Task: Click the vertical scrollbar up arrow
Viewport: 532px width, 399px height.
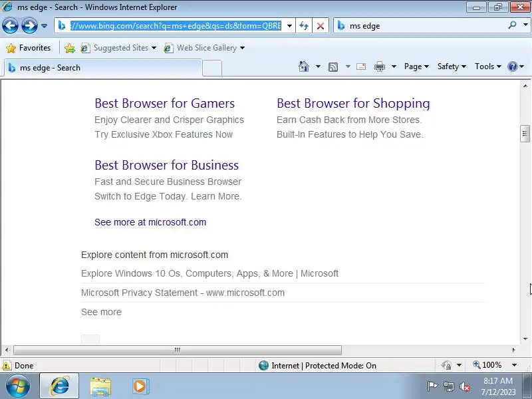Action: tap(525, 86)
